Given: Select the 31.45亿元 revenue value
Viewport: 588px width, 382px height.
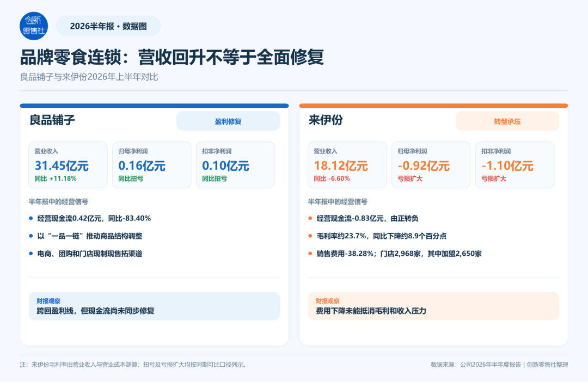Looking at the screenshot, I should point(62,165).
